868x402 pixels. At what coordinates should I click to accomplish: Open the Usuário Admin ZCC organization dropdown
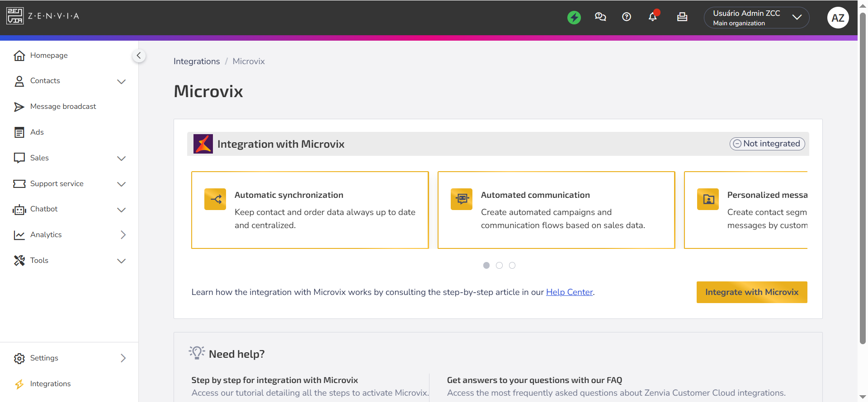756,18
